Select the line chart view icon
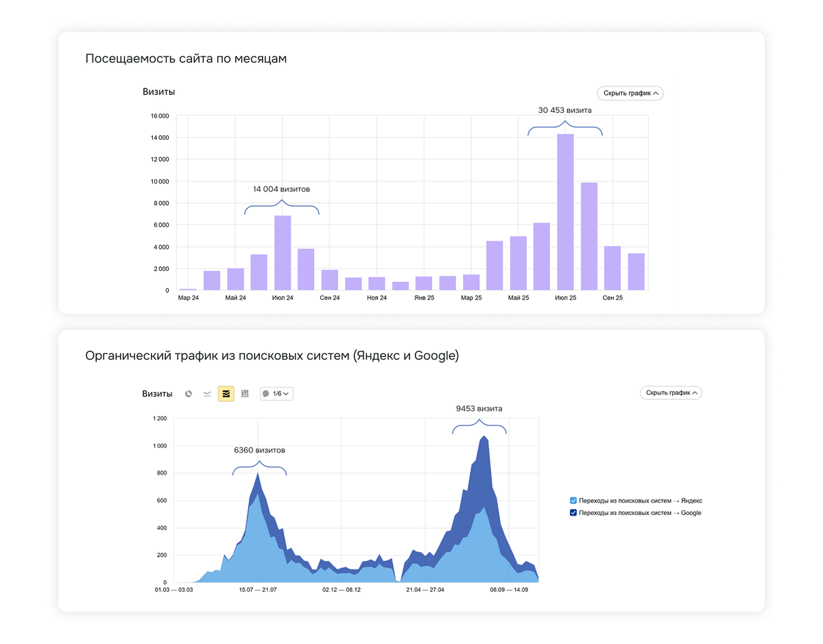 (207, 394)
